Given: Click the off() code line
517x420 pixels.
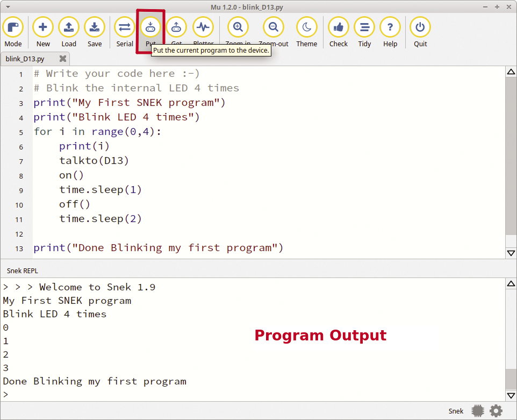Looking at the screenshot, I should (x=75, y=204).
